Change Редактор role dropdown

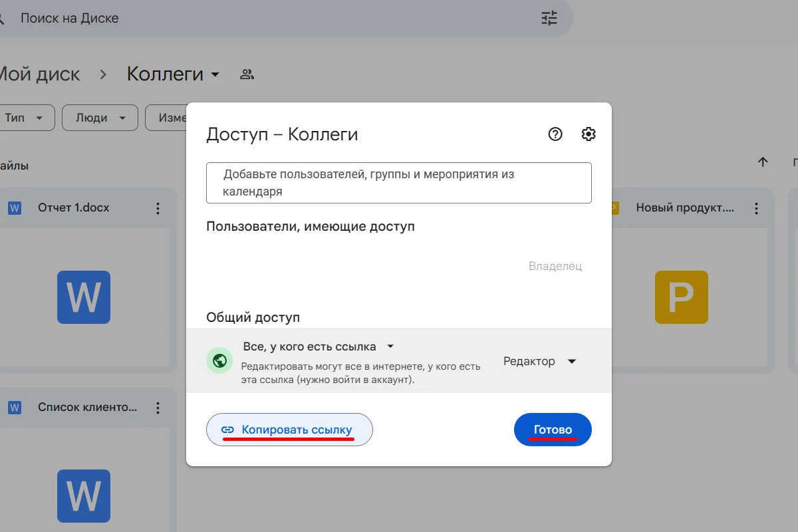tap(539, 361)
